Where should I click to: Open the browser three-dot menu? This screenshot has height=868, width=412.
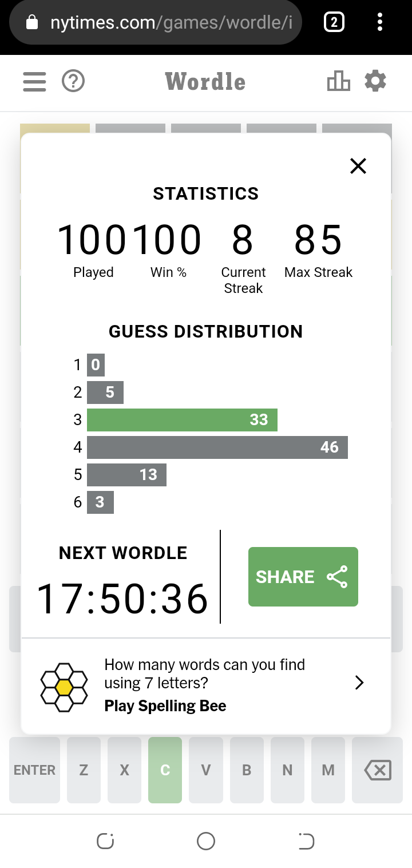[x=379, y=22]
